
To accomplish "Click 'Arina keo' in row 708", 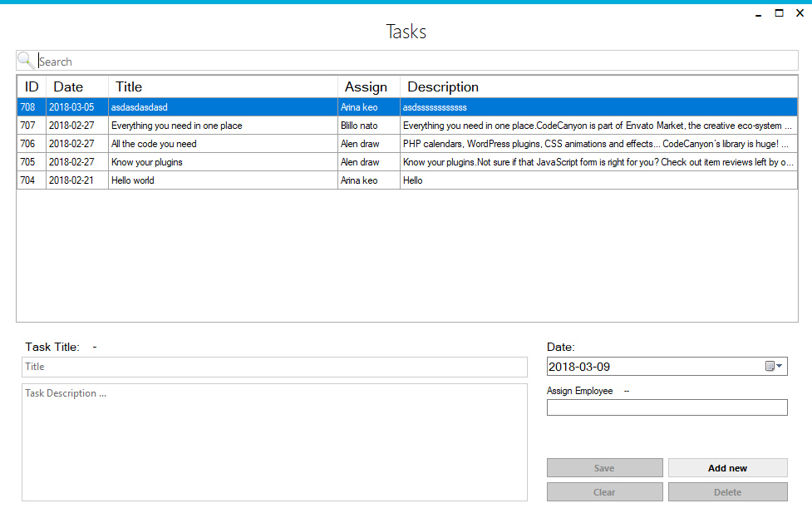I will (x=369, y=107).
